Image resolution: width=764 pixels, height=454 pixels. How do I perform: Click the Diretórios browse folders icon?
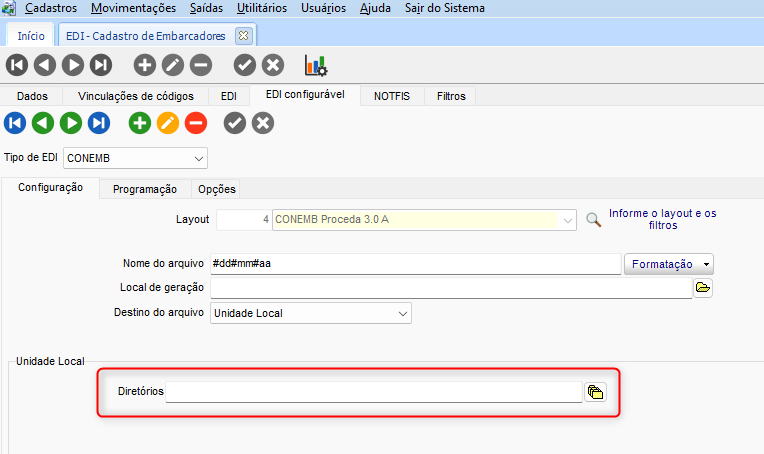tap(595, 392)
